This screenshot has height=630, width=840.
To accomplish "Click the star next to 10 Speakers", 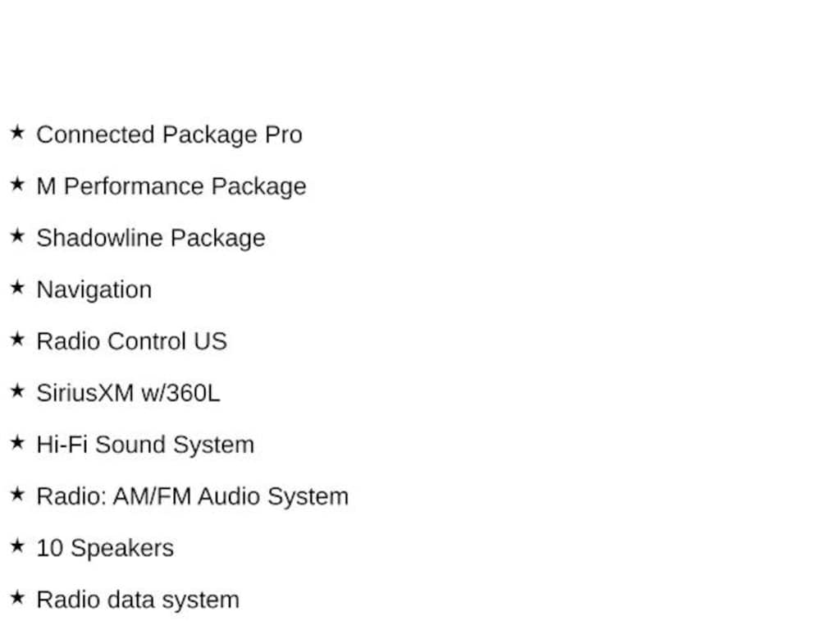I will point(17,546).
